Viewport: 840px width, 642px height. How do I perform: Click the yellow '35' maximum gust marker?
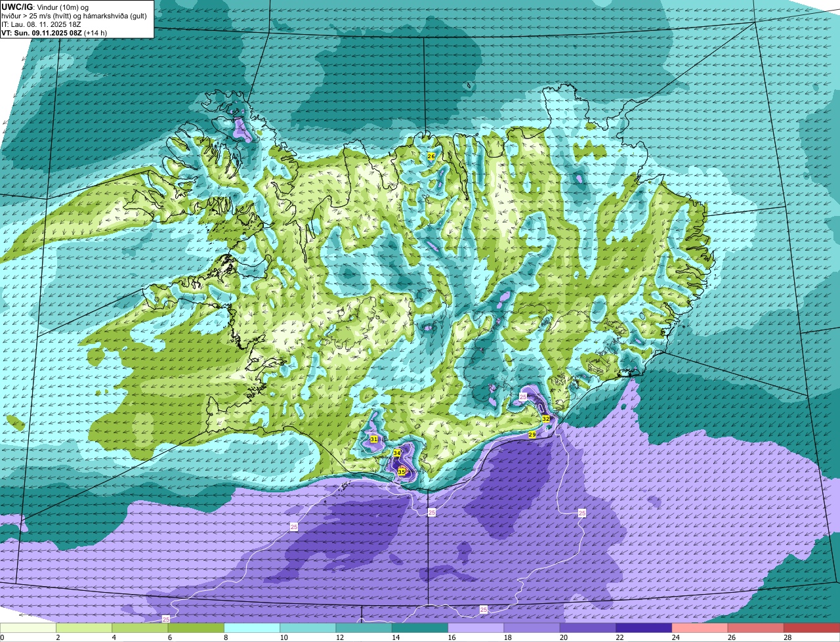(402, 471)
